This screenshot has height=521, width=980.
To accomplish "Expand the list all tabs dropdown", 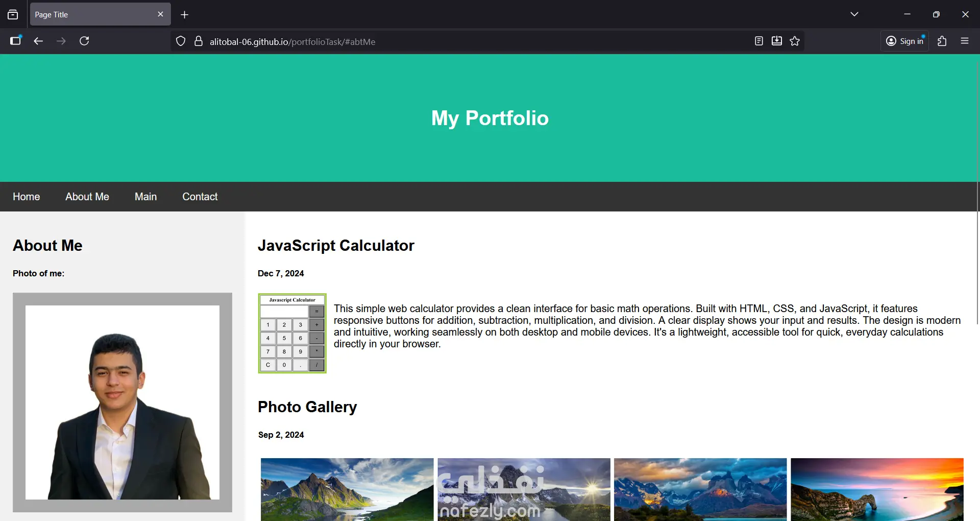I will click(854, 14).
